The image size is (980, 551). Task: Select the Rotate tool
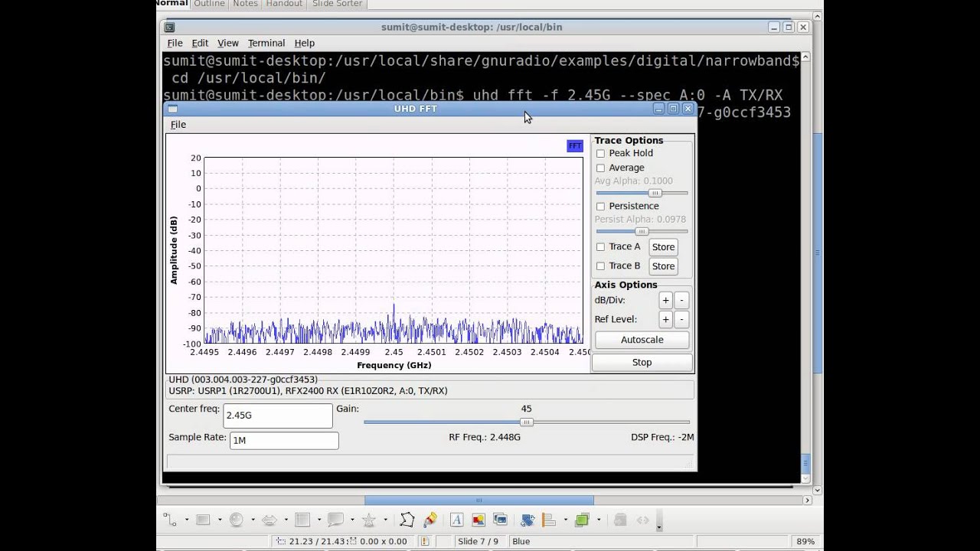[x=527, y=520]
